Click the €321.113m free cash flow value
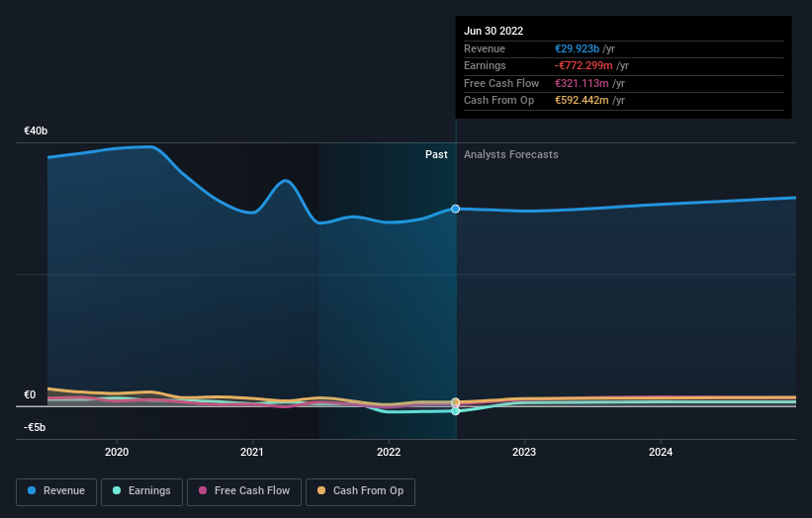The width and height of the screenshot is (812, 518). 582,83
